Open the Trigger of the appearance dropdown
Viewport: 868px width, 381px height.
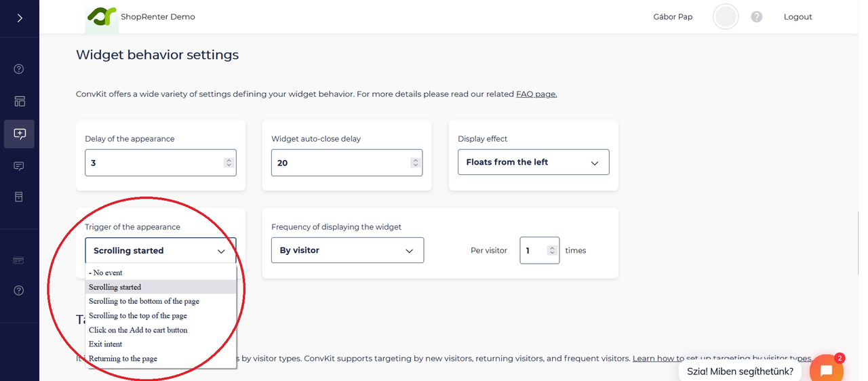pos(160,250)
